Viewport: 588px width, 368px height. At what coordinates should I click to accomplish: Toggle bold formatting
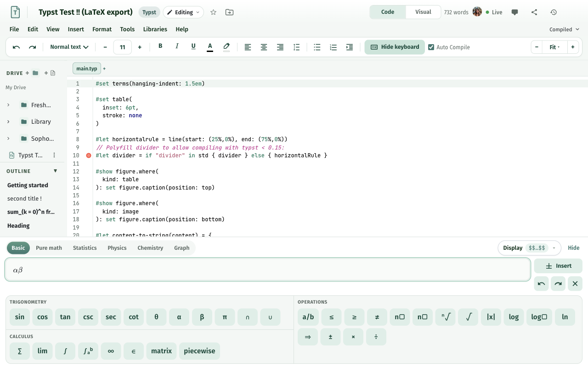tap(160, 46)
